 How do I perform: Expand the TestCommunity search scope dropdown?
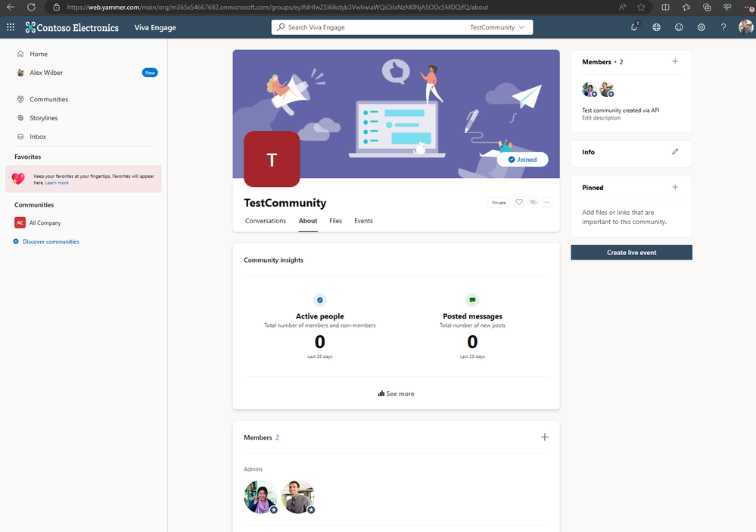click(x=497, y=27)
